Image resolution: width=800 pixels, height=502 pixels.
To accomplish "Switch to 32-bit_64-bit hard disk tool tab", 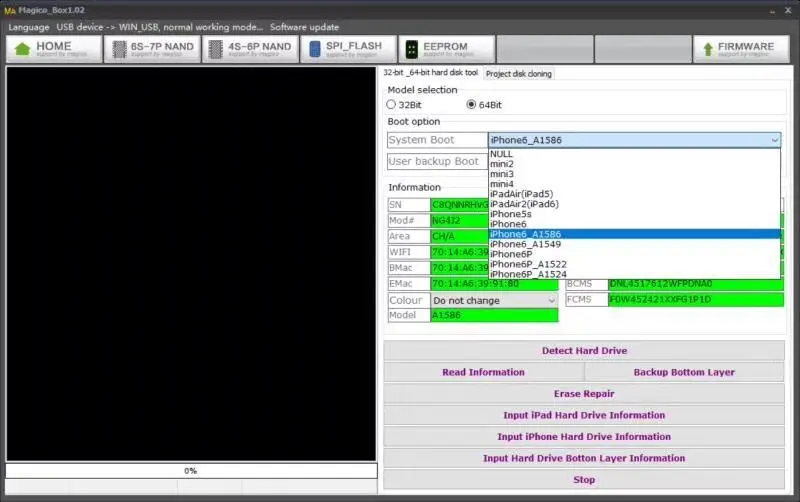I will 431,73.
